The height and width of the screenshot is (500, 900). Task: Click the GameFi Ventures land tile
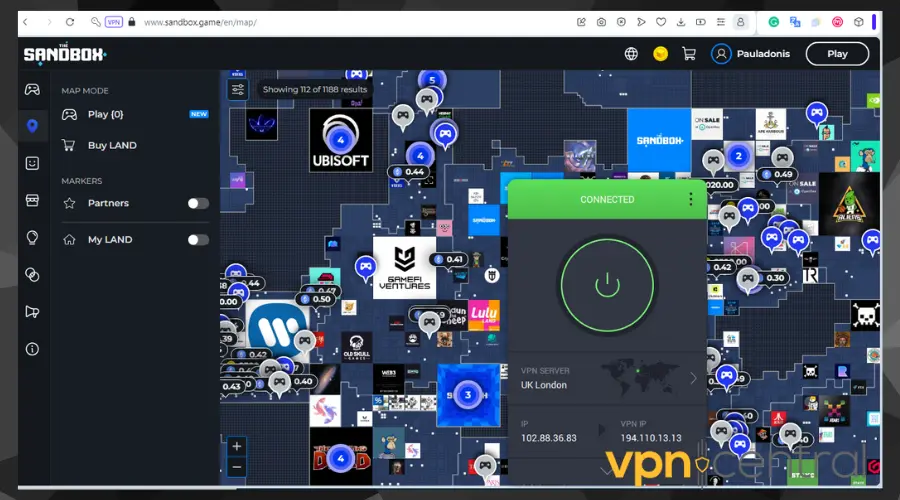click(x=404, y=268)
